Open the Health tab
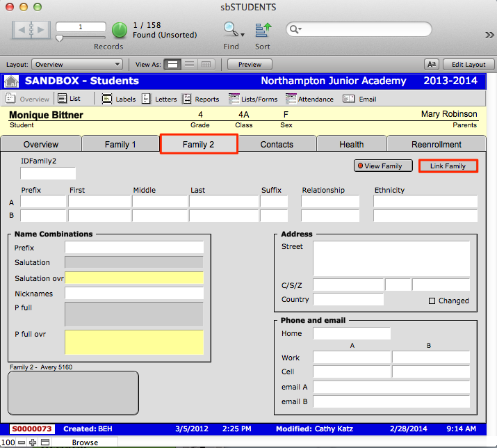This screenshot has height=448, width=497. (x=351, y=145)
